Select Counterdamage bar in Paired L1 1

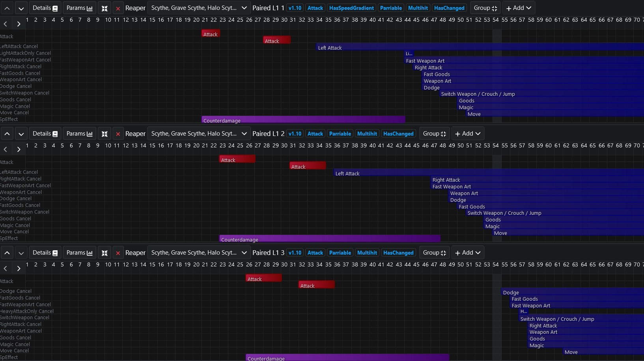[303, 120]
